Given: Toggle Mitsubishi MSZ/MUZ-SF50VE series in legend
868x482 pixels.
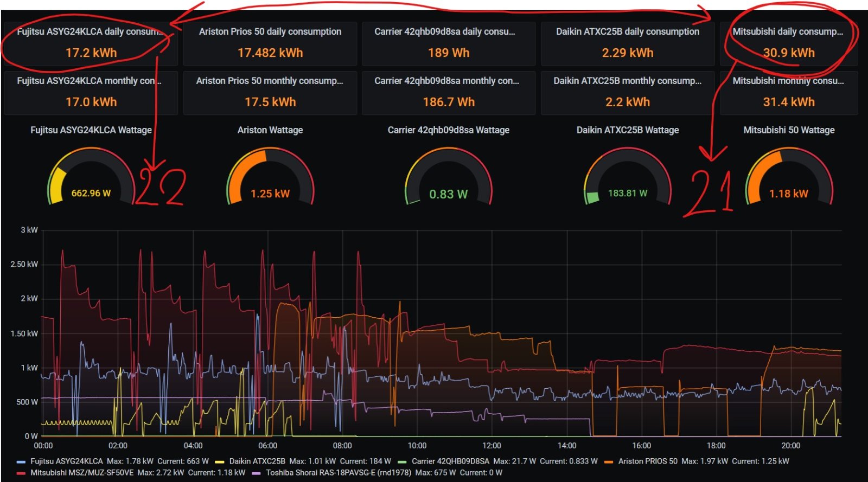Looking at the screenshot, I should (82, 473).
